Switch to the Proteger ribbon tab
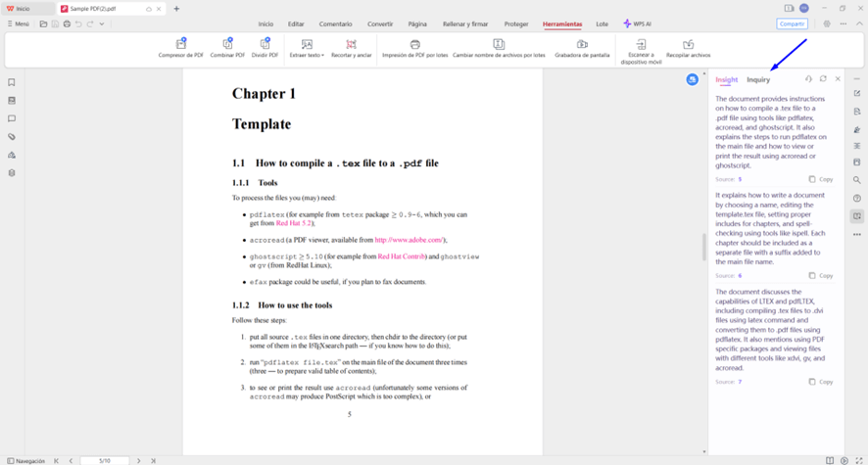 tap(516, 23)
